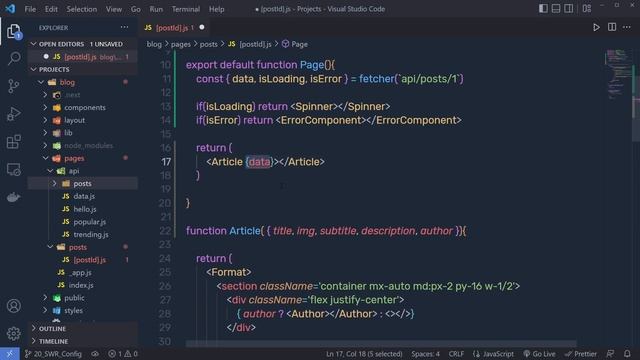
Task: Expand the components folder
Action: coord(82,107)
